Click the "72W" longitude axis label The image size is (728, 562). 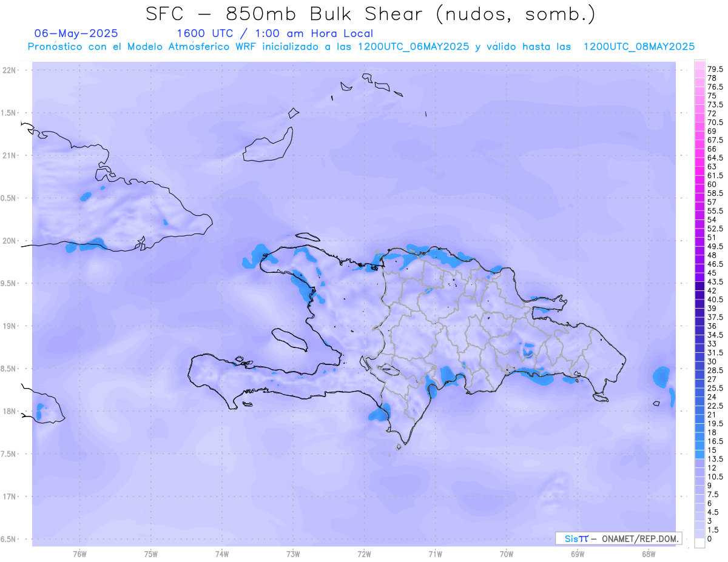tap(364, 554)
